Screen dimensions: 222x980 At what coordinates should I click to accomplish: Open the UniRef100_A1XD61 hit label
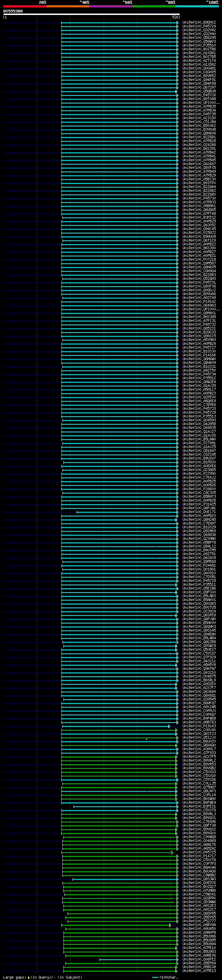pyautogui.click(x=199, y=53)
